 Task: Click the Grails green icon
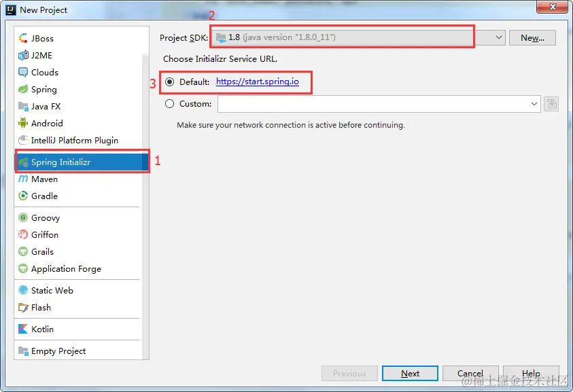pos(23,252)
